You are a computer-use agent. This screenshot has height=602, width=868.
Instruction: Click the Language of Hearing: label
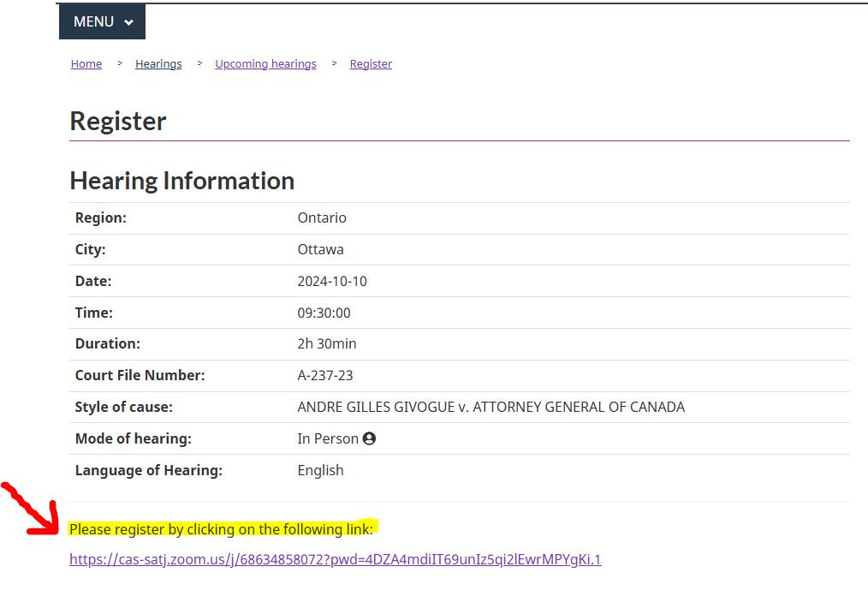(x=149, y=470)
